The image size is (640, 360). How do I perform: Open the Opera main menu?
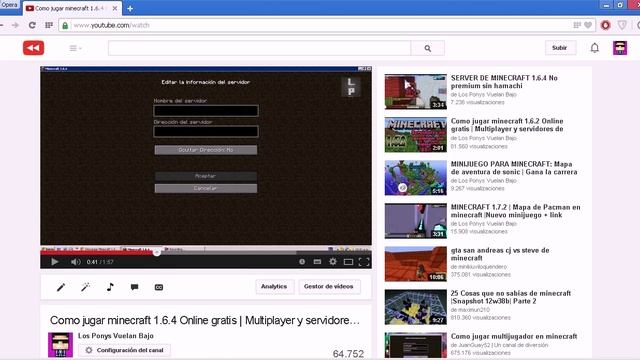pos(9,5)
